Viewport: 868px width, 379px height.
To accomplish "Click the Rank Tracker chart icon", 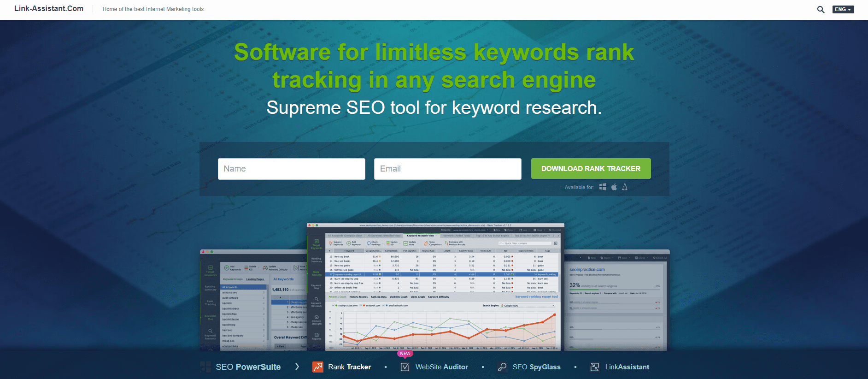I will pyautogui.click(x=318, y=367).
